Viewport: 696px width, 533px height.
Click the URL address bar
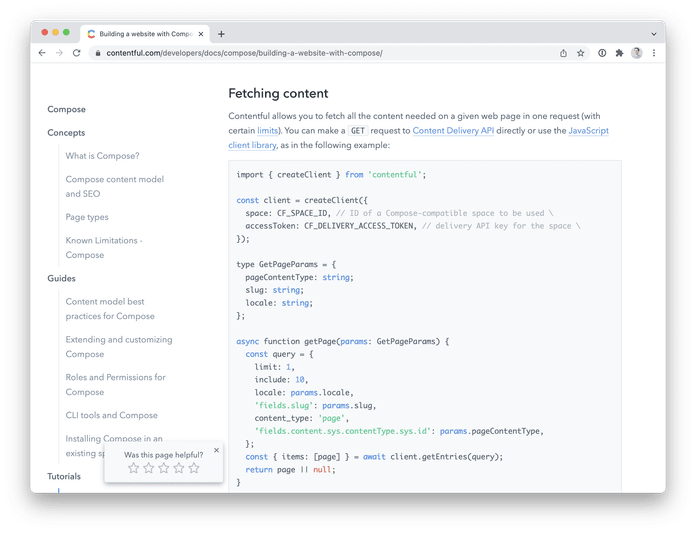coord(300,53)
